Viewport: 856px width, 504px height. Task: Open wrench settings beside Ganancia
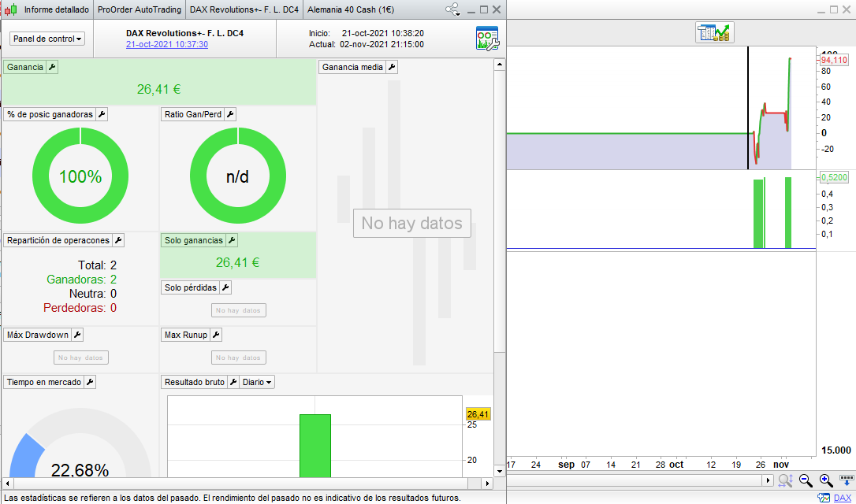52,67
